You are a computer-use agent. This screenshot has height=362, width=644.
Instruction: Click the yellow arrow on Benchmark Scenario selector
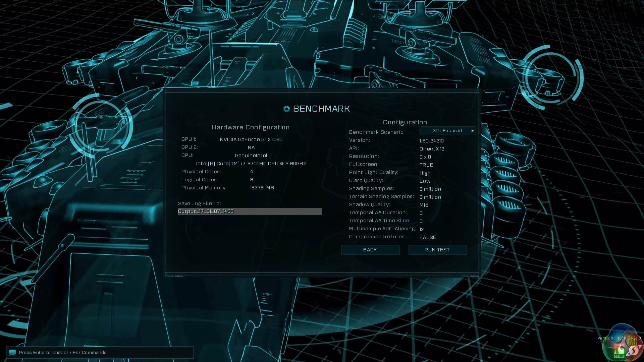pos(472,131)
